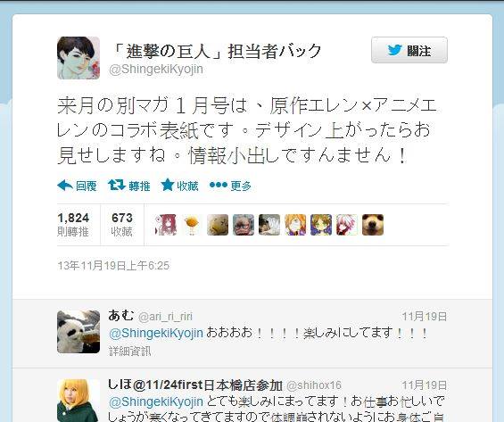Open @ShingekiKyojin mention in しほ's reply

[156, 401]
